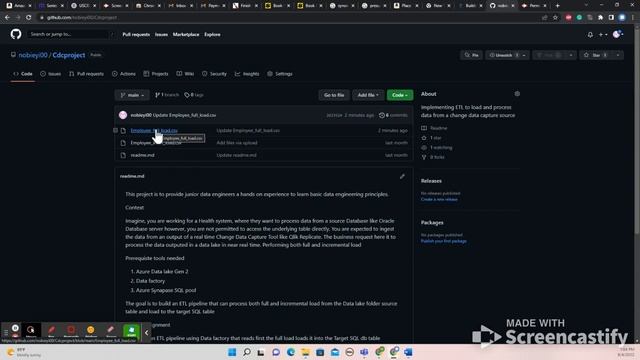Click Publish your first package

[x=444, y=241]
